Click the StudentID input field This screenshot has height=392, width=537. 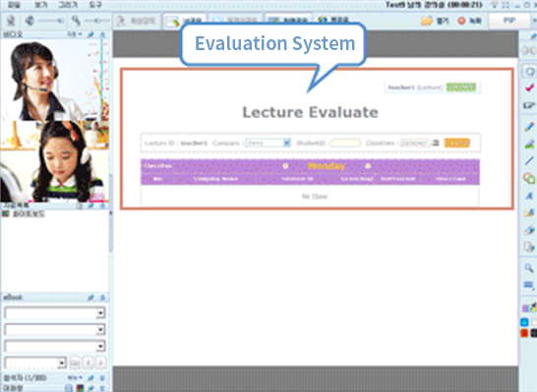(x=345, y=142)
